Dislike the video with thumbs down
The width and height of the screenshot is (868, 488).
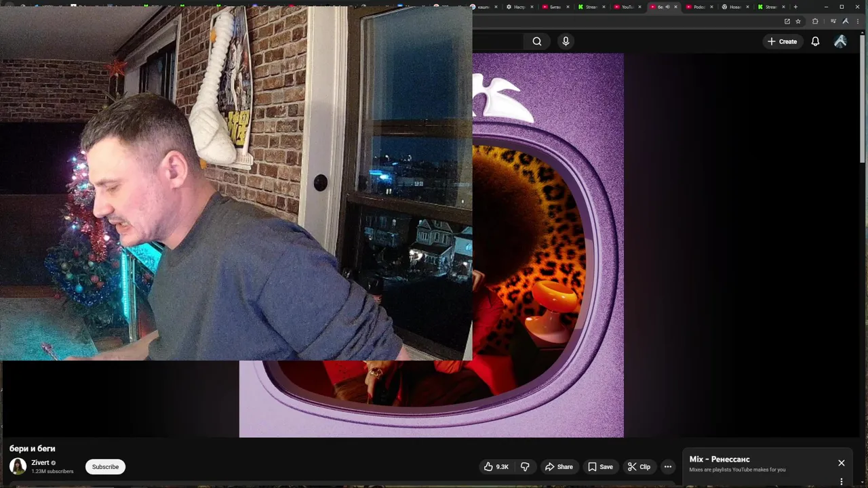tap(525, 466)
